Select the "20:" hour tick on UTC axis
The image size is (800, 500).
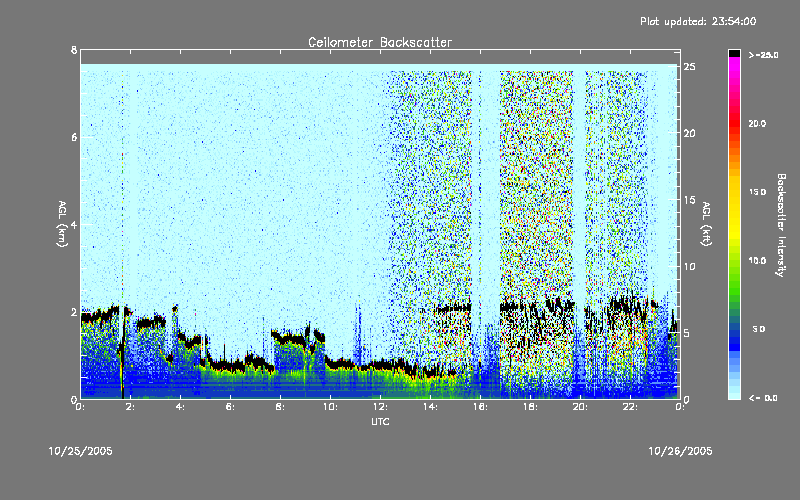click(580, 407)
